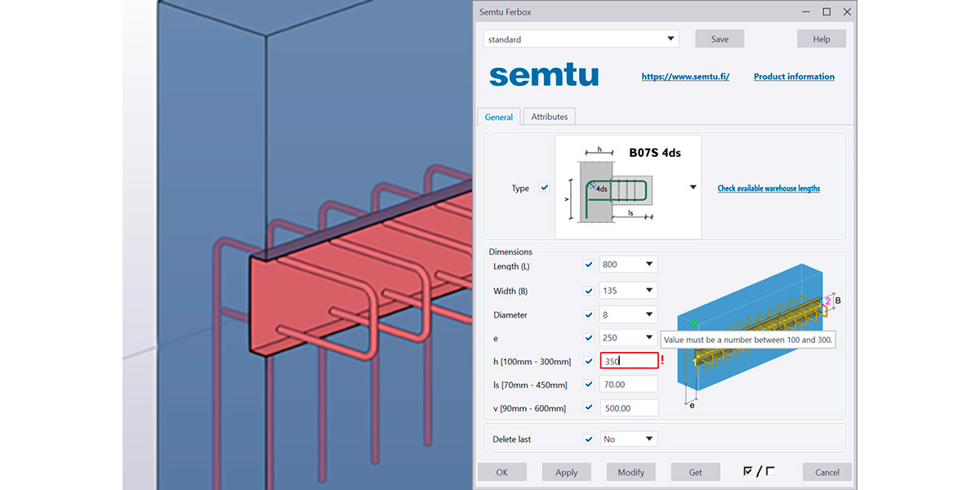Confirm with the OK button
The image size is (980, 490).
(x=501, y=472)
